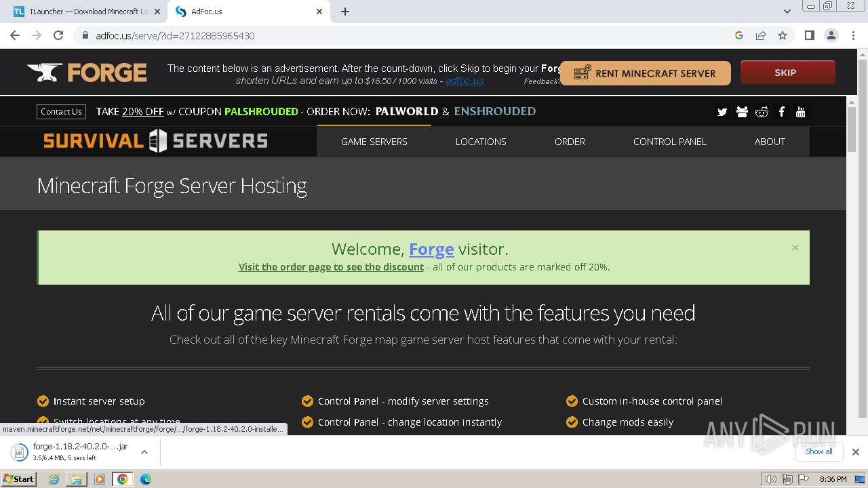The image size is (868, 488).
Task: Open Survival Servers Twitter icon
Action: 722,112
